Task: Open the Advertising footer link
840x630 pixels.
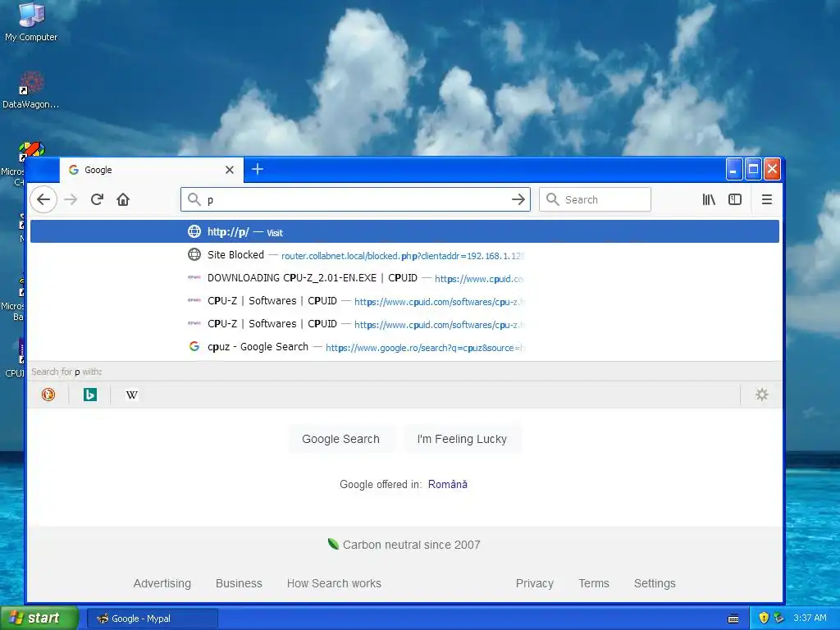Action: [162, 583]
